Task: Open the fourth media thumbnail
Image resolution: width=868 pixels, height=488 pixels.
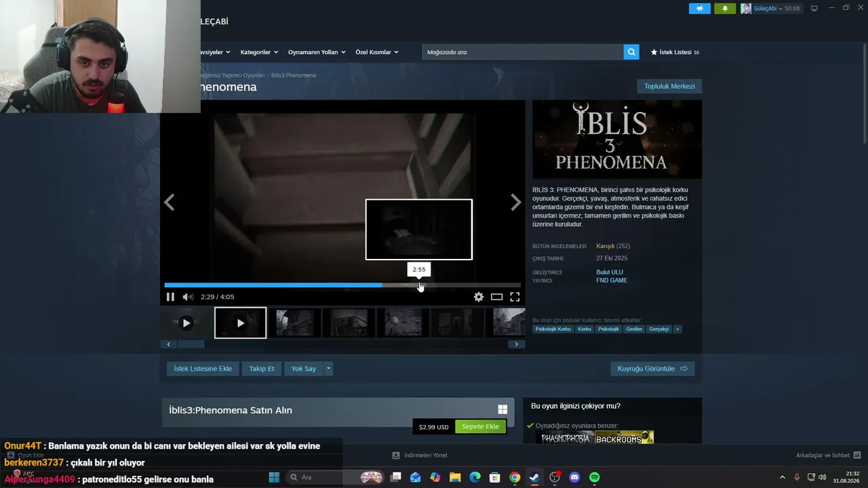Action: pyautogui.click(x=349, y=323)
